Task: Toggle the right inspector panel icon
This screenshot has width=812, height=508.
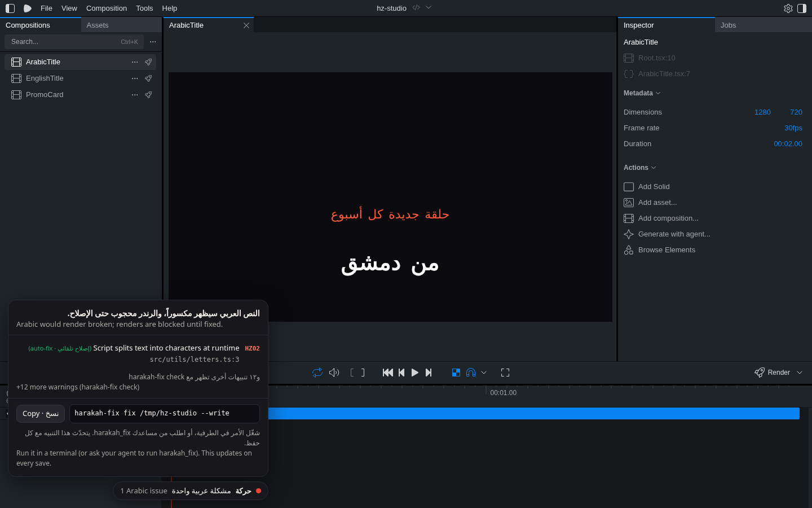Action: tap(802, 8)
